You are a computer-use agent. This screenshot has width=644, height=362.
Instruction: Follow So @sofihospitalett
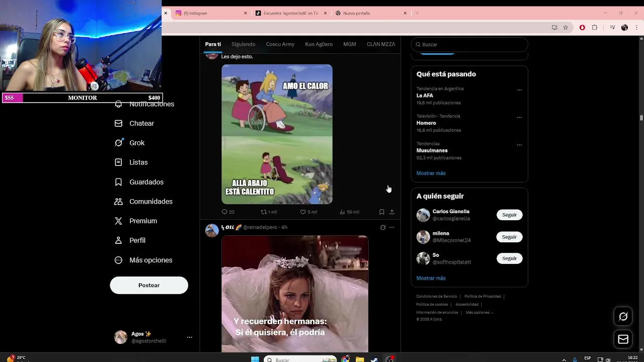(509, 258)
